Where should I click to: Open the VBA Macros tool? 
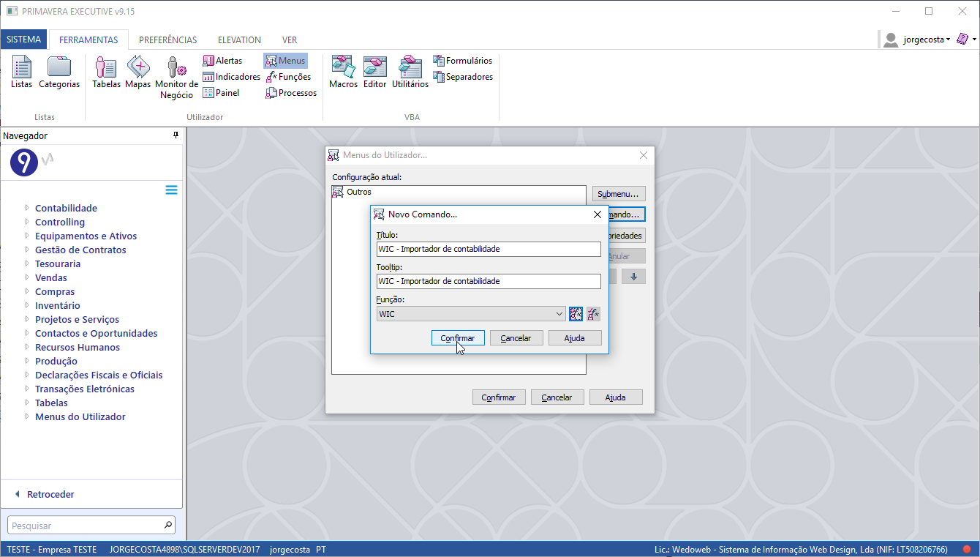pos(343,72)
